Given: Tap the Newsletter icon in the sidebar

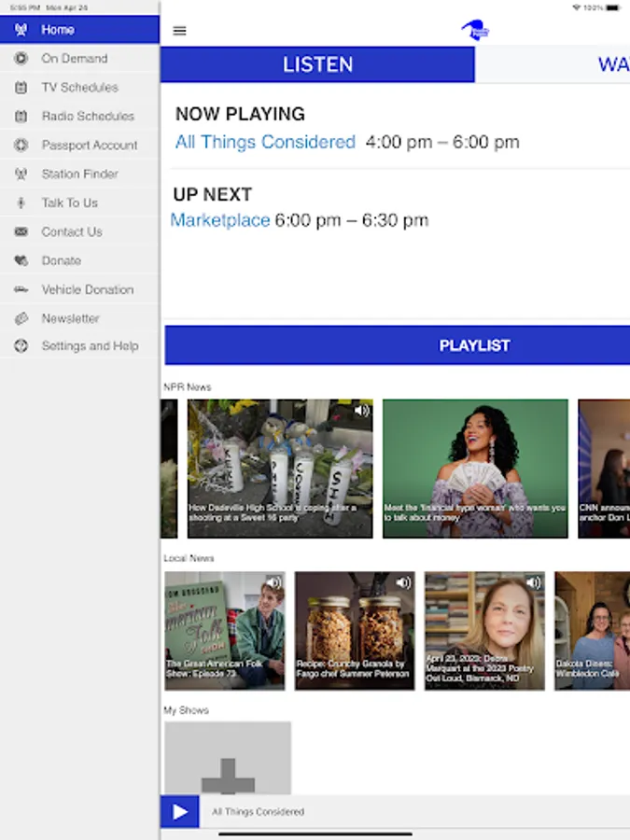Looking at the screenshot, I should click(x=21, y=319).
